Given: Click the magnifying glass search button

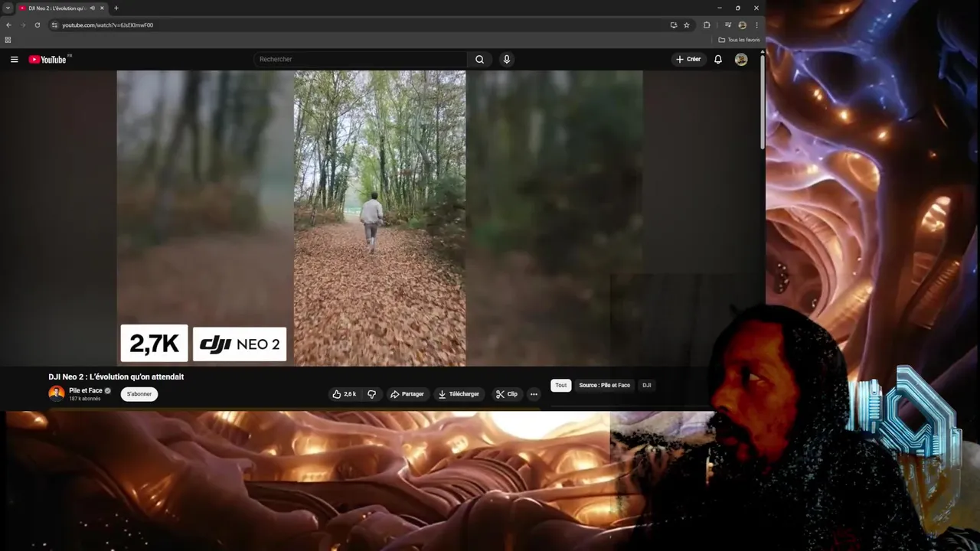Looking at the screenshot, I should click(x=479, y=60).
